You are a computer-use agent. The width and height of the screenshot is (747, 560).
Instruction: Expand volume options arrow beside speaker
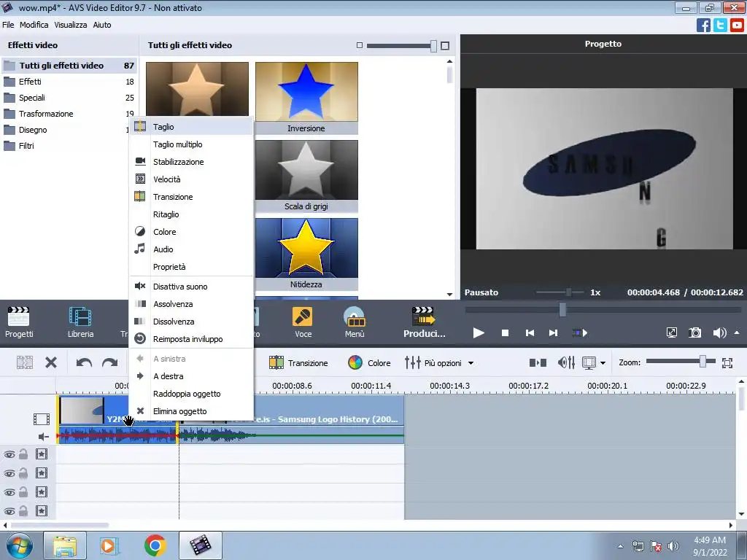[737, 332]
